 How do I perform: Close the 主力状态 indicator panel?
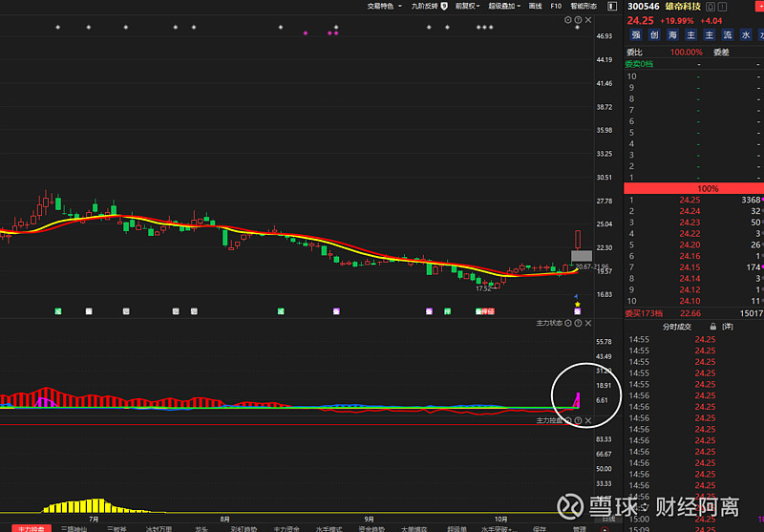pos(588,324)
